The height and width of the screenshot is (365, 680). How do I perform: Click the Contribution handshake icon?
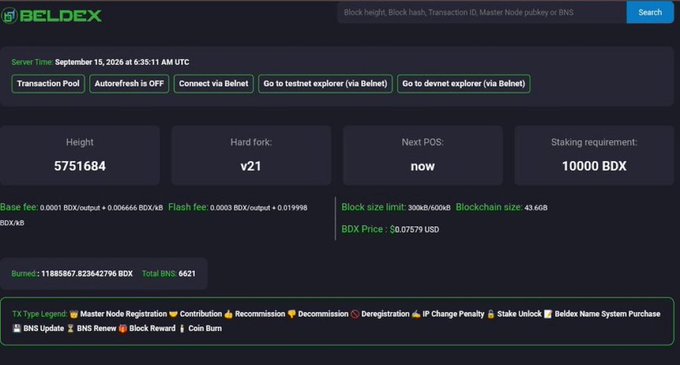[x=173, y=314]
